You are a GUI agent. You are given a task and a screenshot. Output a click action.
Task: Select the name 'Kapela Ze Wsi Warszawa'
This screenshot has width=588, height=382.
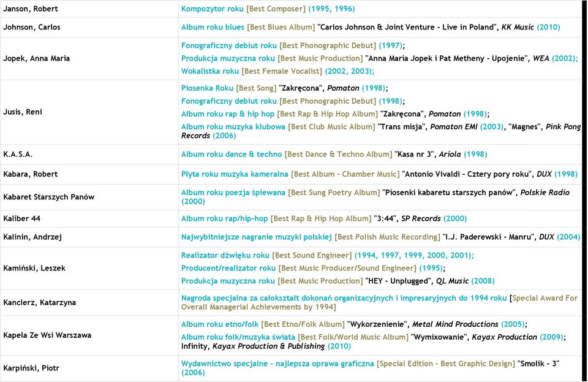point(47,335)
